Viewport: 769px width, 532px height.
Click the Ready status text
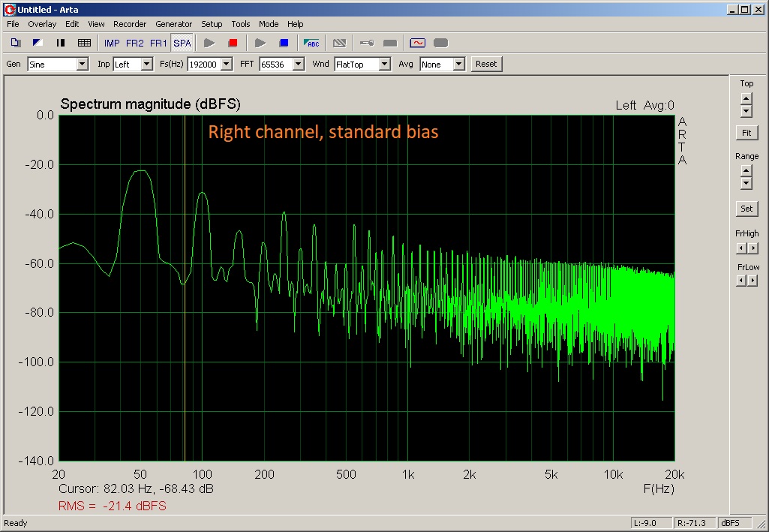click(16, 523)
